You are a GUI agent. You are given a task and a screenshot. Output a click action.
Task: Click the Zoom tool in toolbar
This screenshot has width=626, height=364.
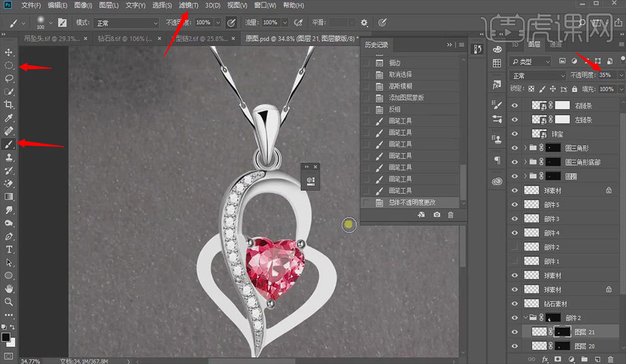[x=9, y=302]
